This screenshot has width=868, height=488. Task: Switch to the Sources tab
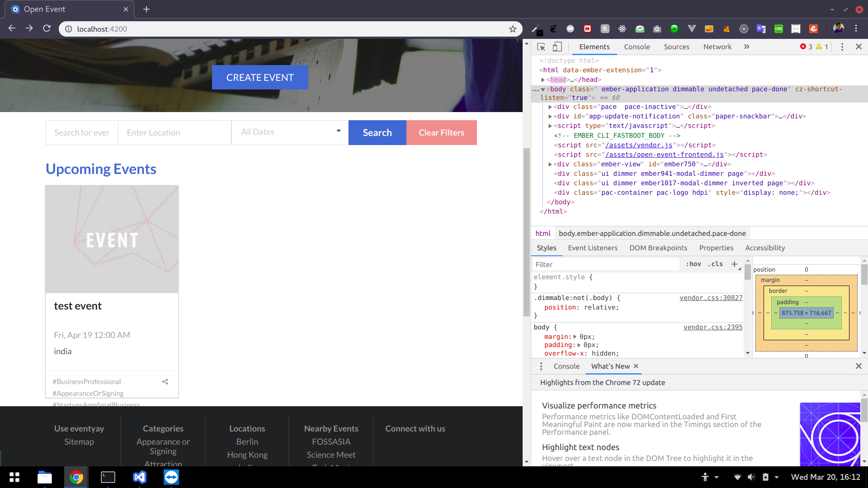pyautogui.click(x=676, y=47)
